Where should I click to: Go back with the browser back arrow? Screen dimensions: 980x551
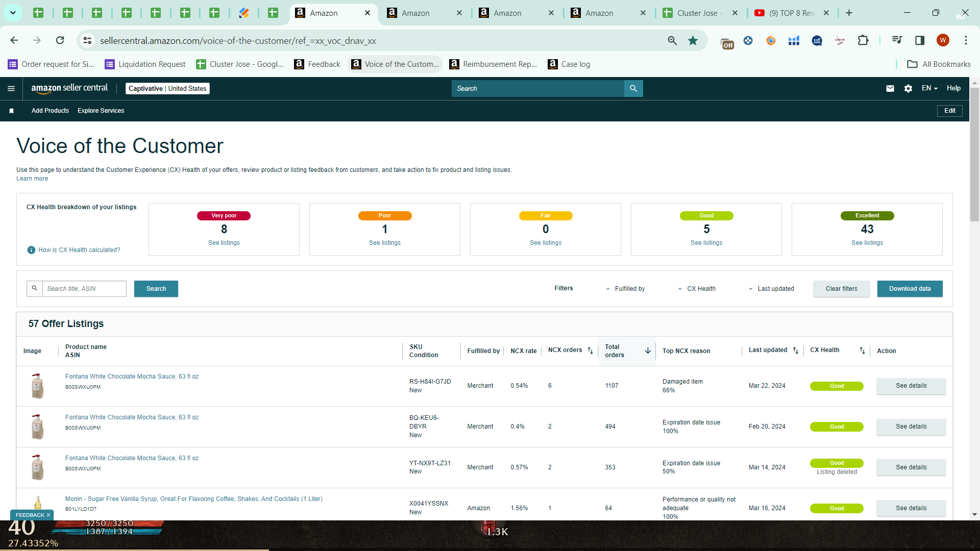pyautogui.click(x=14, y=40)
